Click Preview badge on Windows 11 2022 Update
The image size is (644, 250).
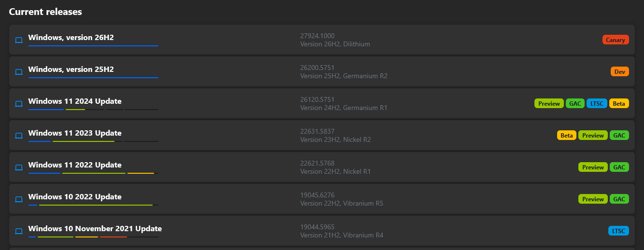tap(593, 167)
